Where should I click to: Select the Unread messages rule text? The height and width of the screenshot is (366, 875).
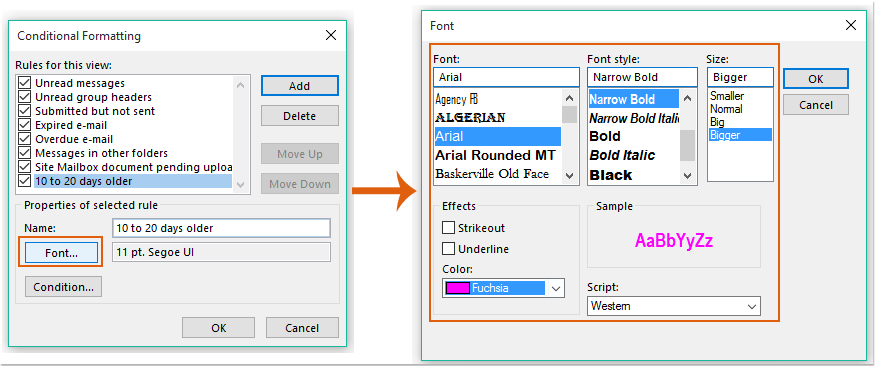(x=80, y=83)
